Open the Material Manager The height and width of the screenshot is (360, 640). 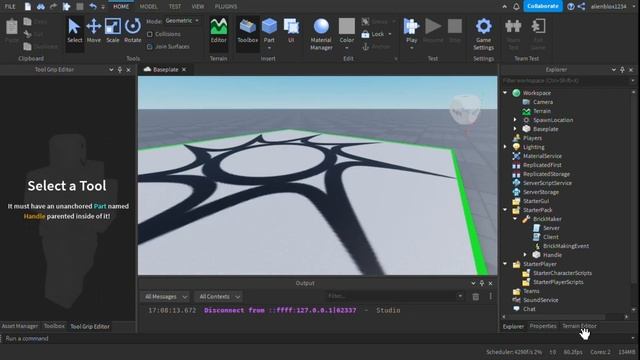pyautogui.click(x=321, y=34)
